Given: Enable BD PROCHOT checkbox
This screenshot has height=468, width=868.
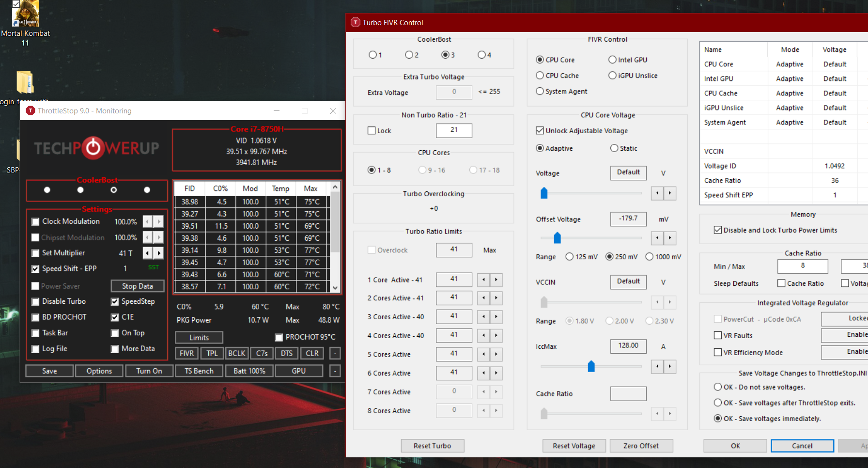Looking at the screenshot, I should [x=35, y=318].
